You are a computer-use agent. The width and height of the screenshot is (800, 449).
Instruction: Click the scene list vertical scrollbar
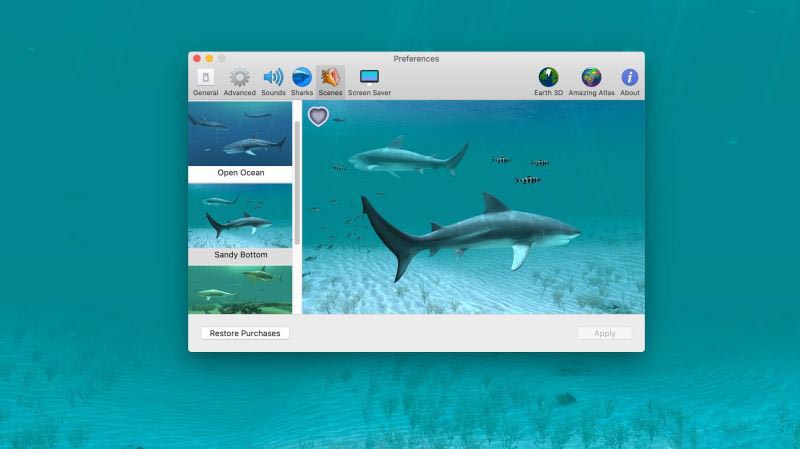coord(297,182)
